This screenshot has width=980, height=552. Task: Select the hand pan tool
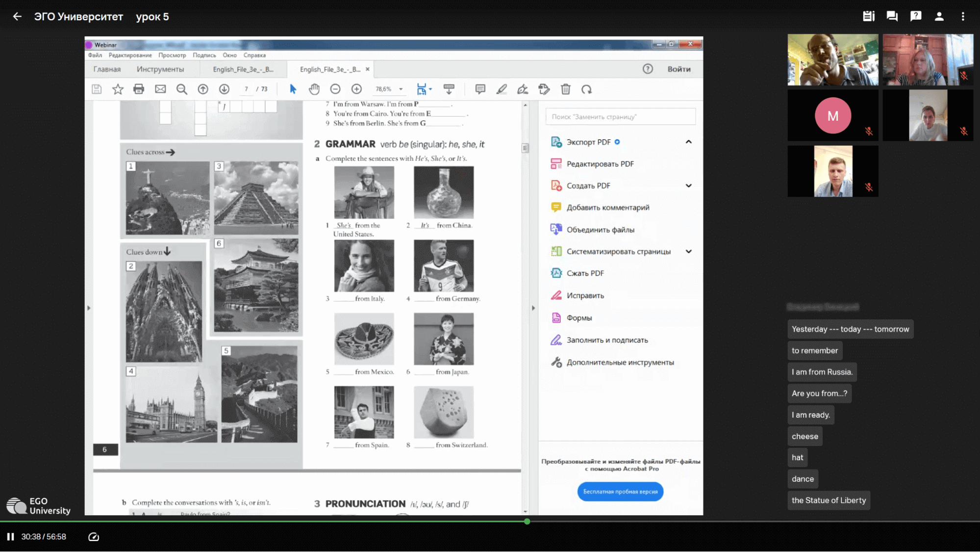pos(314,89)
